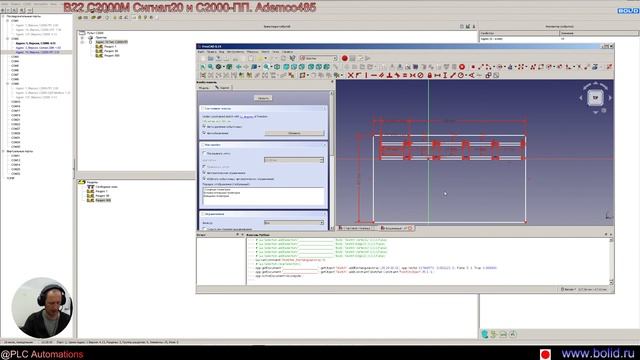640x360 pixels.
Task: Choose the create polyline sketch tool
Action: 533,67
